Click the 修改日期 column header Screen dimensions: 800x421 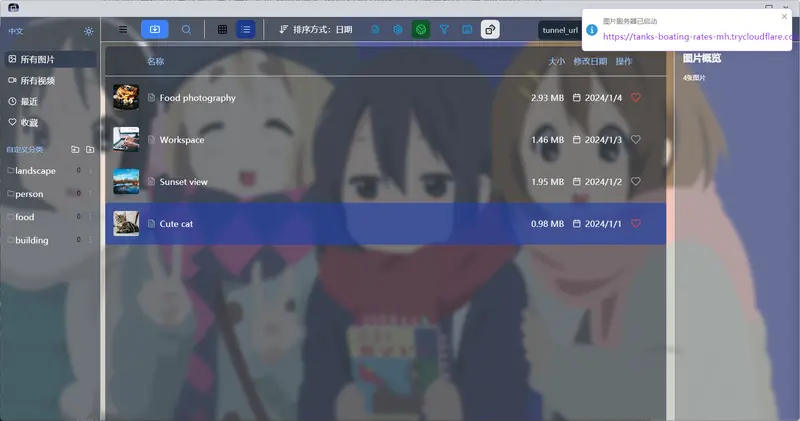(x=590, y=61)
